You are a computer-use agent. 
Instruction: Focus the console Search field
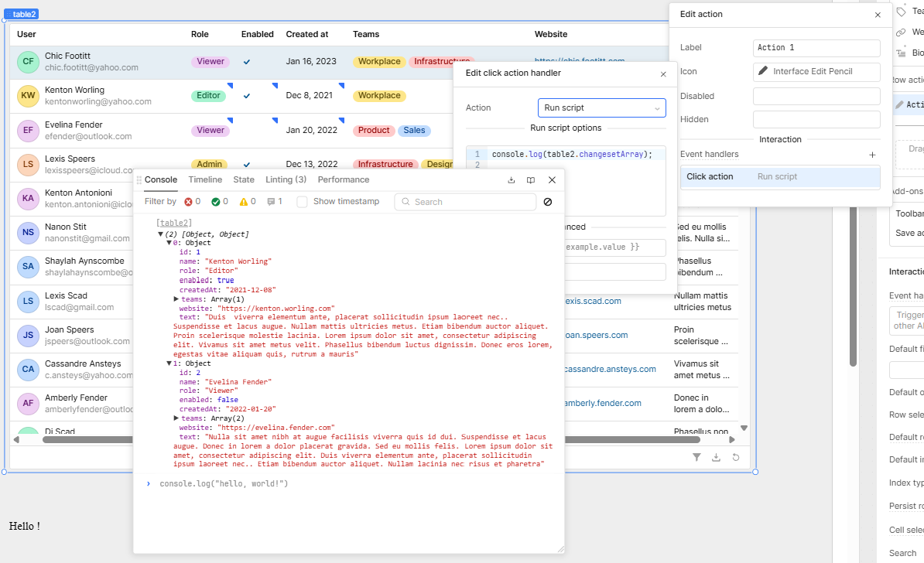(x=465, y=202)
